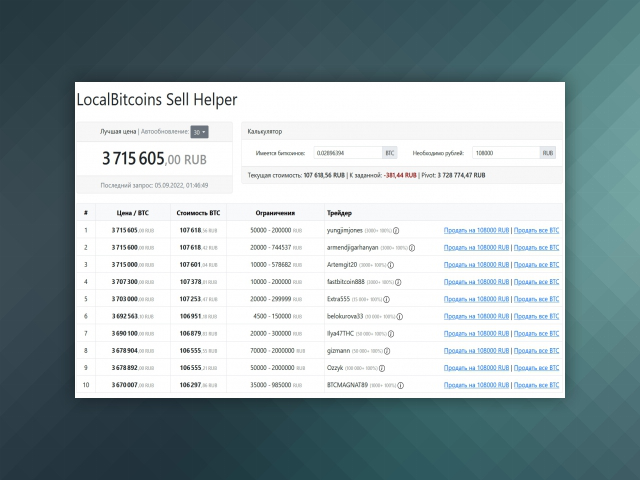
Task: Click the 'Ограничения' column header
Action: (x=275, y=213)
